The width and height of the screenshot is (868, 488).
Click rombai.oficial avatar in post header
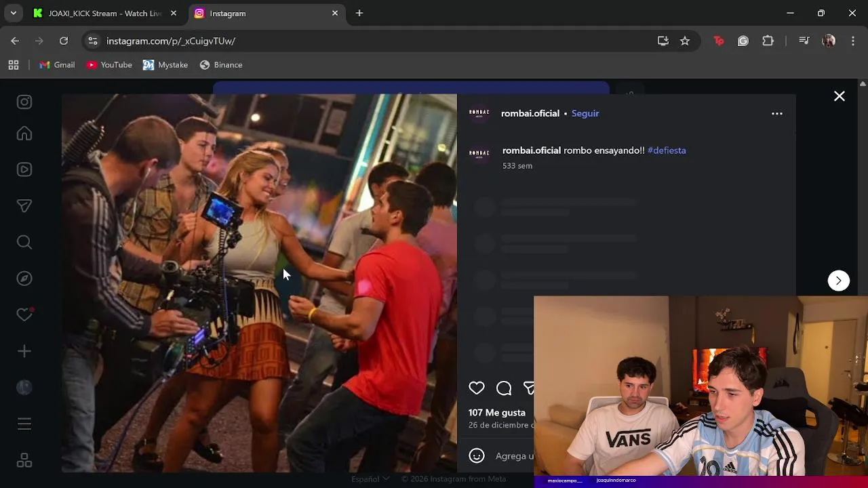[x=479, y=113]
